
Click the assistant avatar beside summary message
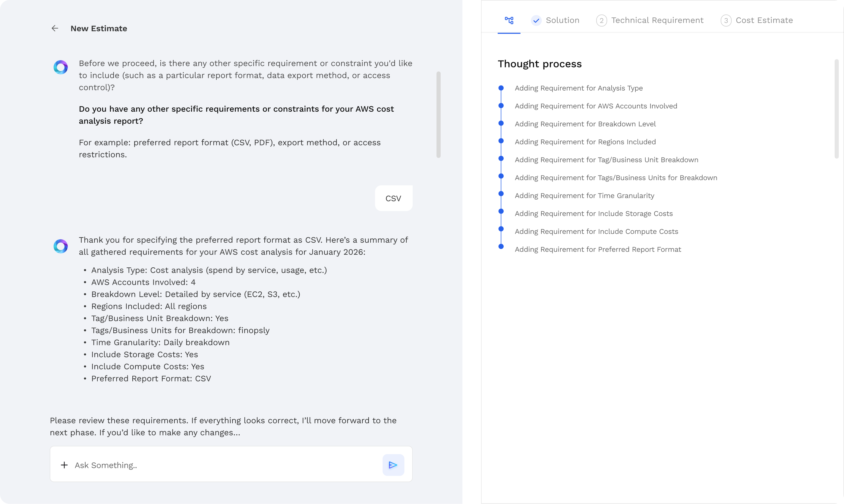[61, 246]
